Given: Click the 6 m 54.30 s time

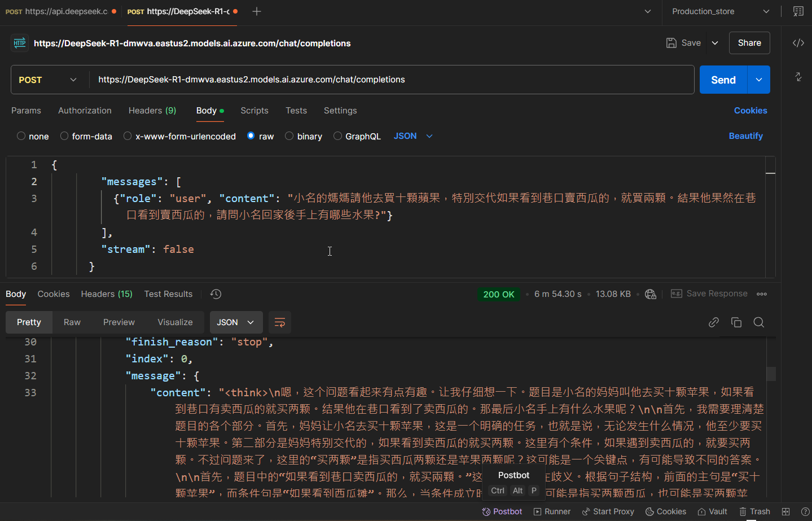Looking at the screenshot, I should pyautogui.click(x=558, y=294).
